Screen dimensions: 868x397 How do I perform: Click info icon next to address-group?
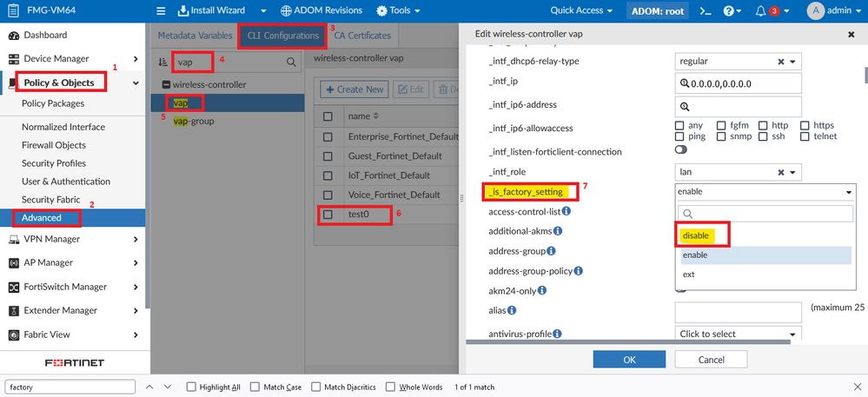point(552,251)
